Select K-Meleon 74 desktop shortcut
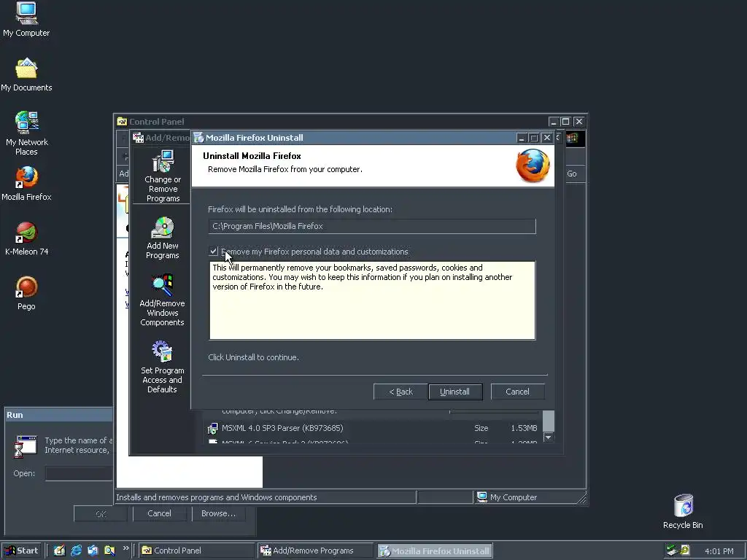 (26, 238)
